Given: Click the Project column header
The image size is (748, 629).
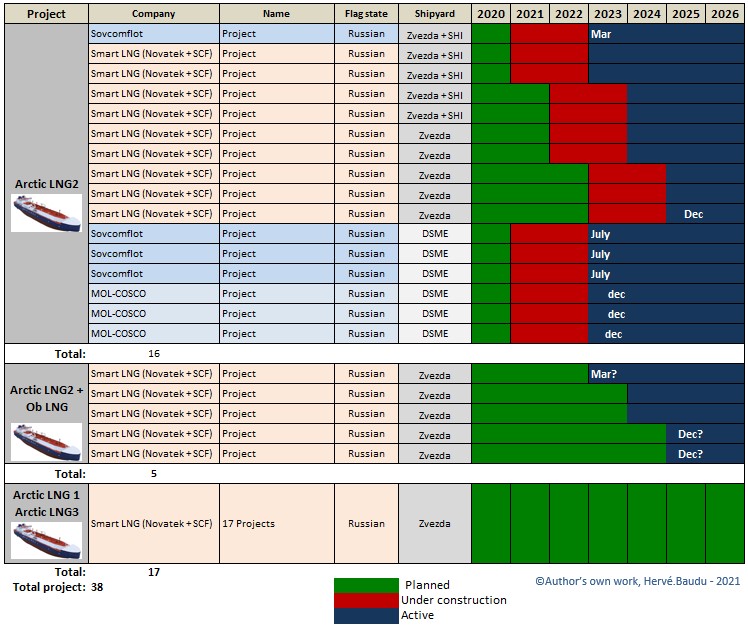Looking at the screenshot, I should tap(46, 14).
